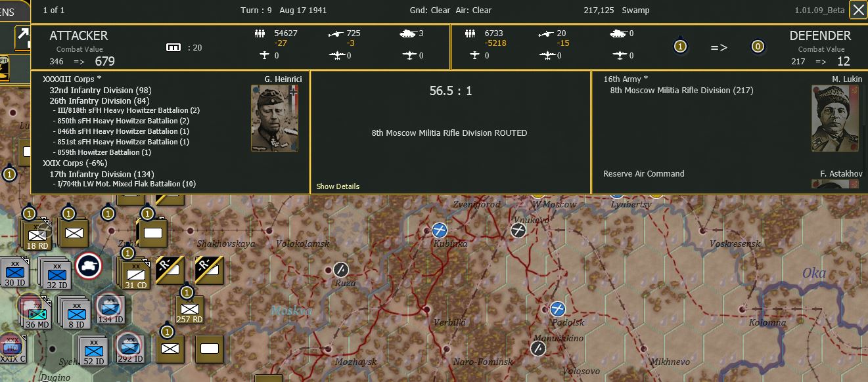Select rail repair unit below Shakhovskaya label
Screen dimensions: 868x382
pyautogui.click(x=210, y=270)
